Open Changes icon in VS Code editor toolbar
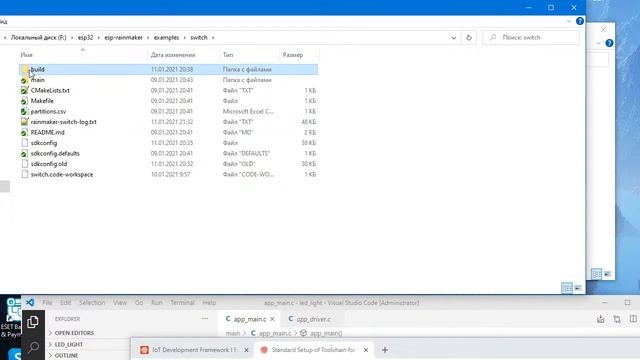 coord(600,319)
